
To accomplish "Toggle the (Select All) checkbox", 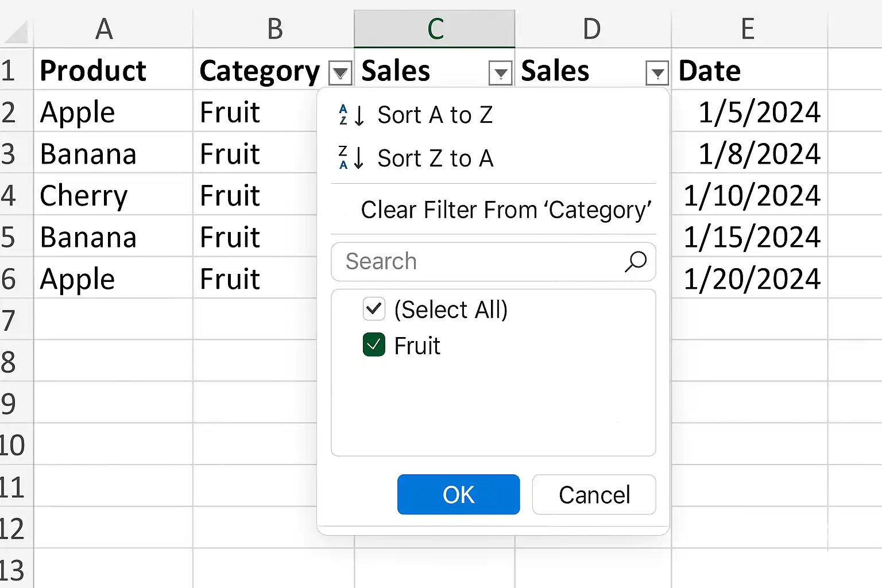I will [374, 309].
